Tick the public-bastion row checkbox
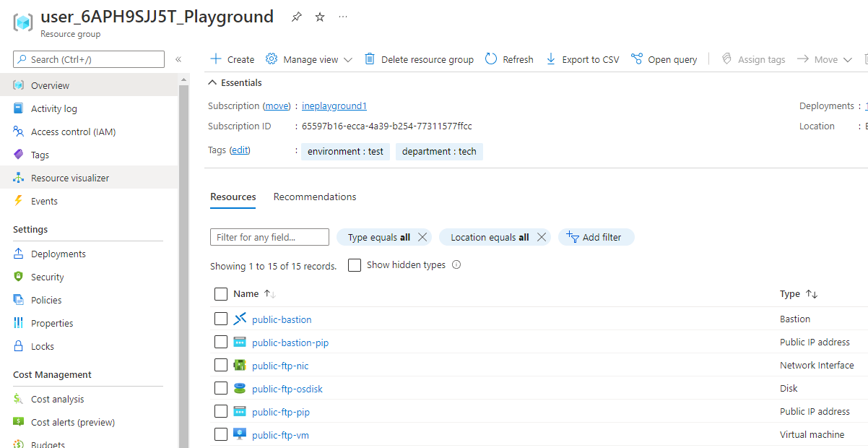The width and height of the screenshot is (868, 448). (221, 319)
